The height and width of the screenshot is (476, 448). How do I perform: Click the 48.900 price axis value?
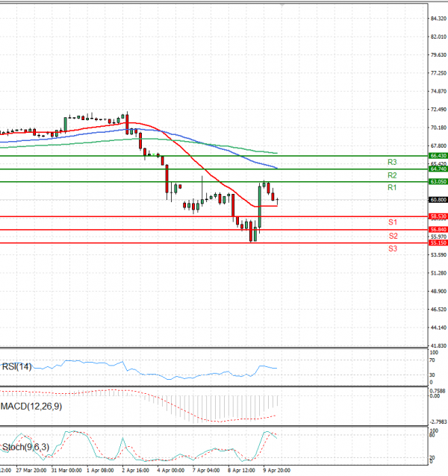[438, 291]
